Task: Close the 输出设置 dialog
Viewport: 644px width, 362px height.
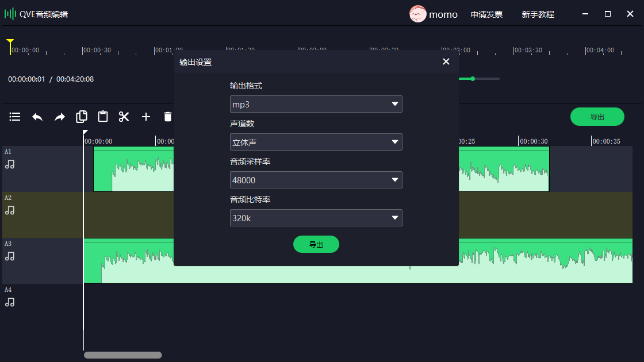Action: pos(446,61)
